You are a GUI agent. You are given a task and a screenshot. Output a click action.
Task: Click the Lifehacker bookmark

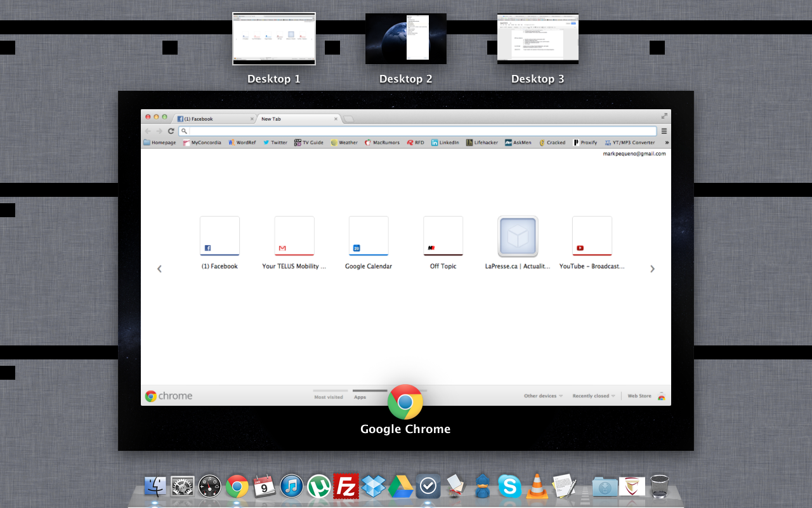click(482, 143)
